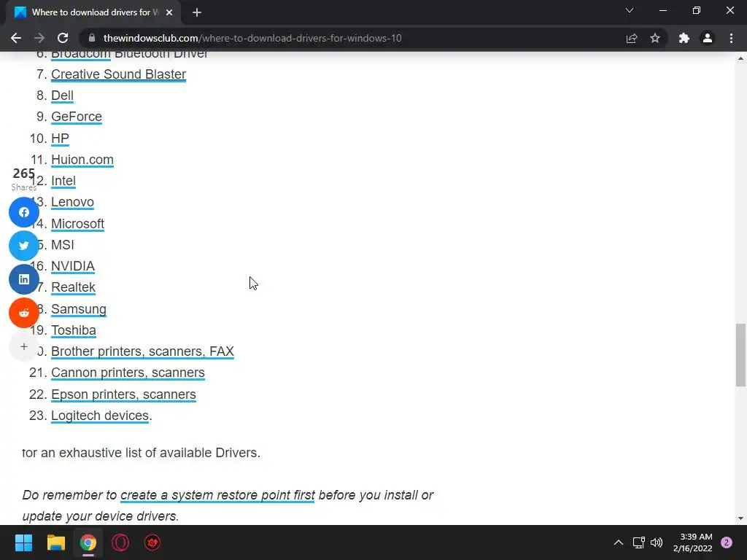Open the Samsung link
This screenshot has width=747, height=560.
pyautogui.click(x=79, y=309)
